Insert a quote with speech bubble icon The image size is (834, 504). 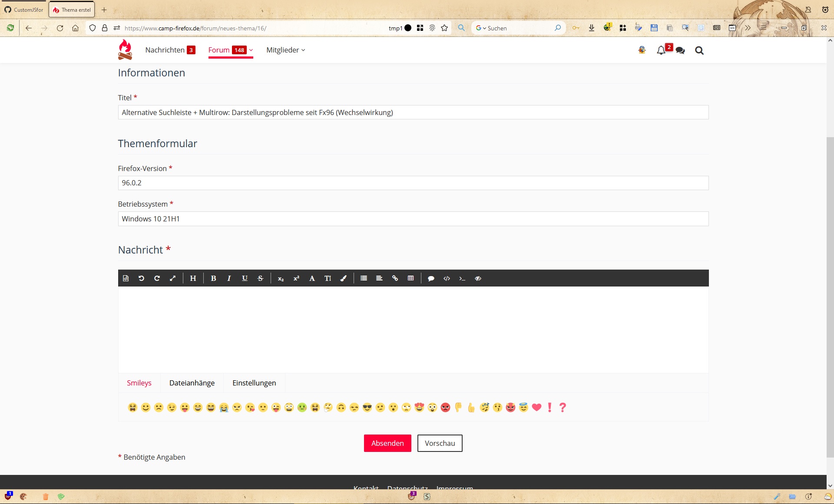click(x=431, y=278)
